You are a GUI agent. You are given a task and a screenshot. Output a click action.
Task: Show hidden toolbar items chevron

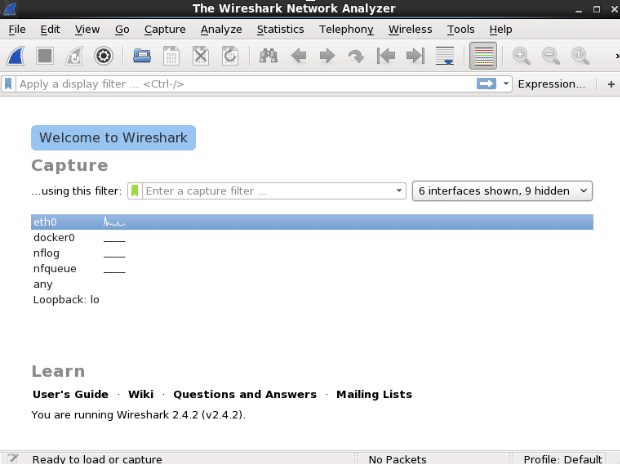click(617, 56)
